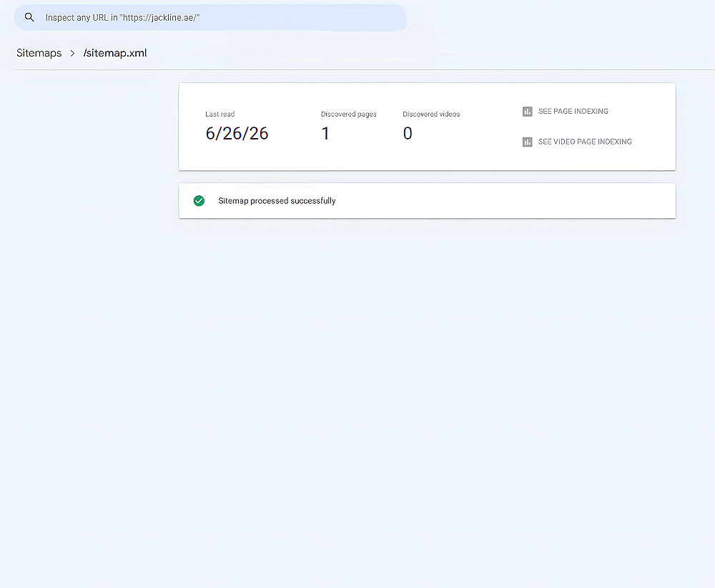Select the sitemap status message card
This screenshot has height=588, width=715.
tap(428, 201)
